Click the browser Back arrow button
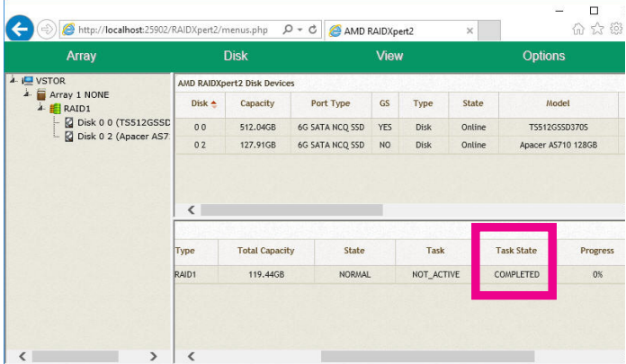Image resolution: width=626 pixels, height=364 pixels. (x=19, y=30)
